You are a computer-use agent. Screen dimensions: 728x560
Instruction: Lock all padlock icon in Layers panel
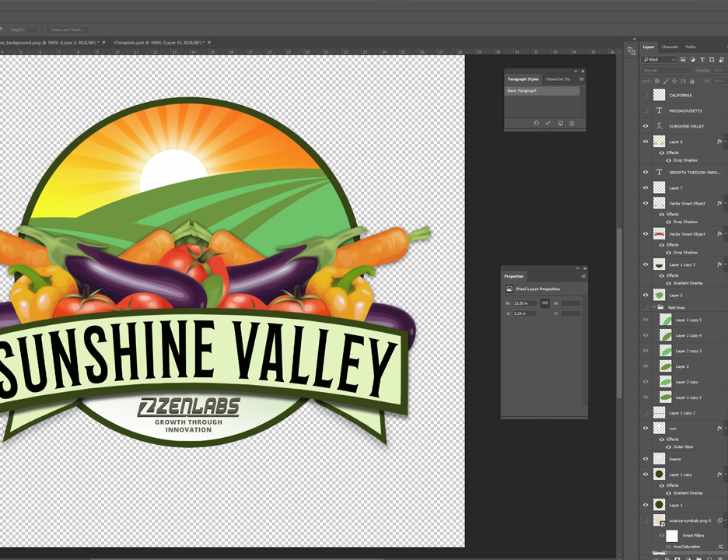point(691,81)
